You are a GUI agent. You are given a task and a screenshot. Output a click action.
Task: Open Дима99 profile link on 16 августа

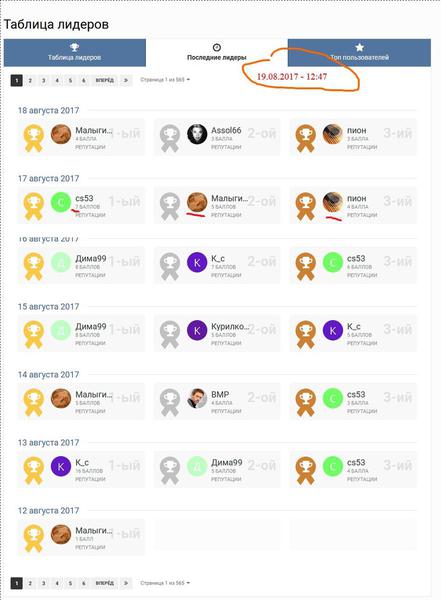pos(91,259)
